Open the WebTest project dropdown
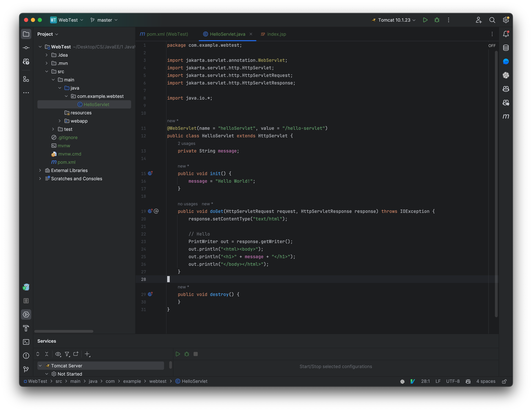The image size is (532, 412). (x=67, y=20)
